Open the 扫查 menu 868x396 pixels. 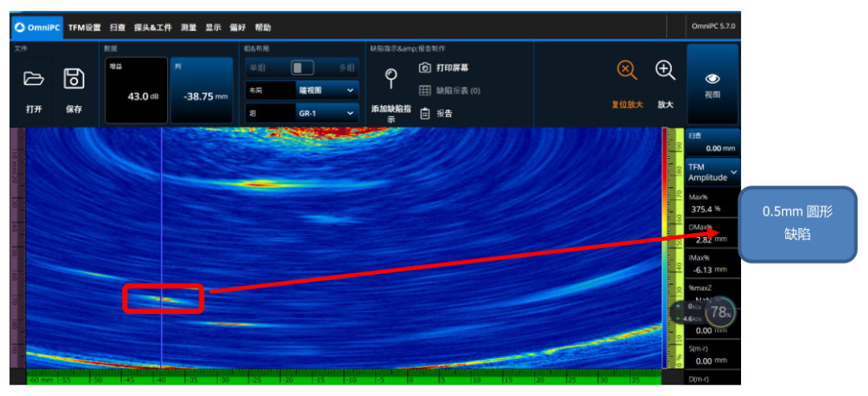(117, 27)
